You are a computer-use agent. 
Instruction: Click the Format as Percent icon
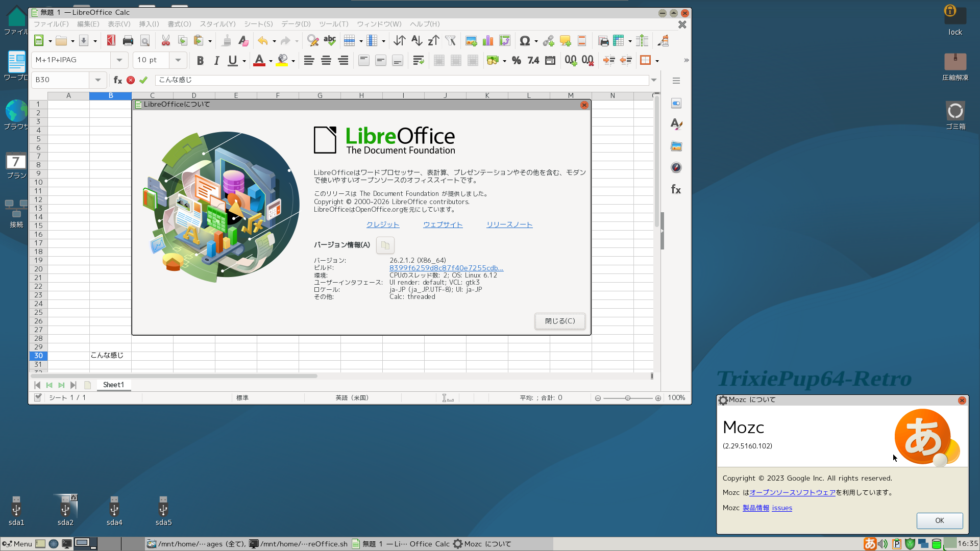(x=517, y=60)
